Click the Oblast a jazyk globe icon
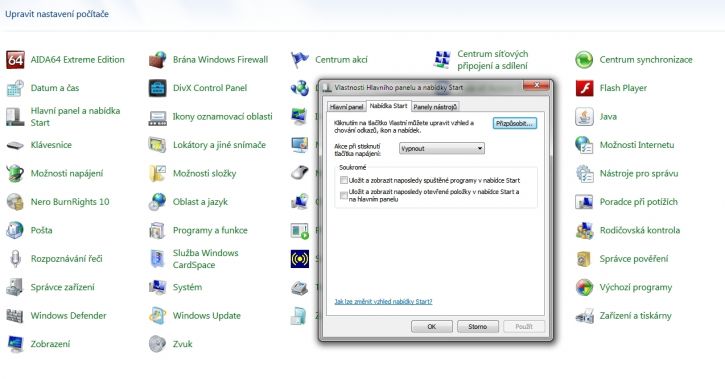Viewport: 725px width, 379px height. (x=158, y=202)
